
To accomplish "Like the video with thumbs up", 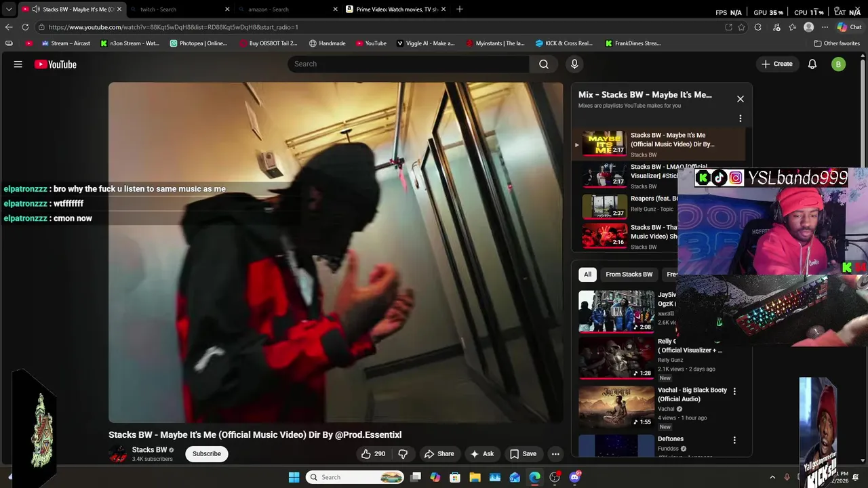I will coord(373,454).
